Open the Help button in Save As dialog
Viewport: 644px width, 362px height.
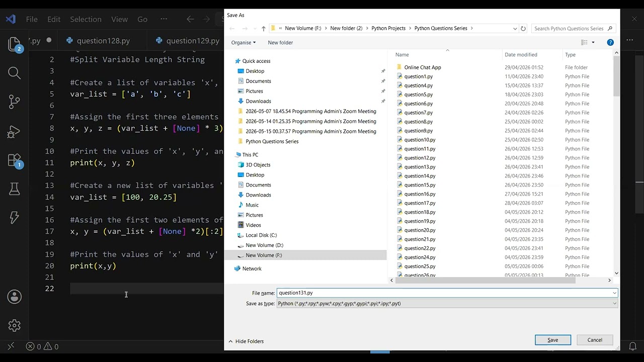610,43
